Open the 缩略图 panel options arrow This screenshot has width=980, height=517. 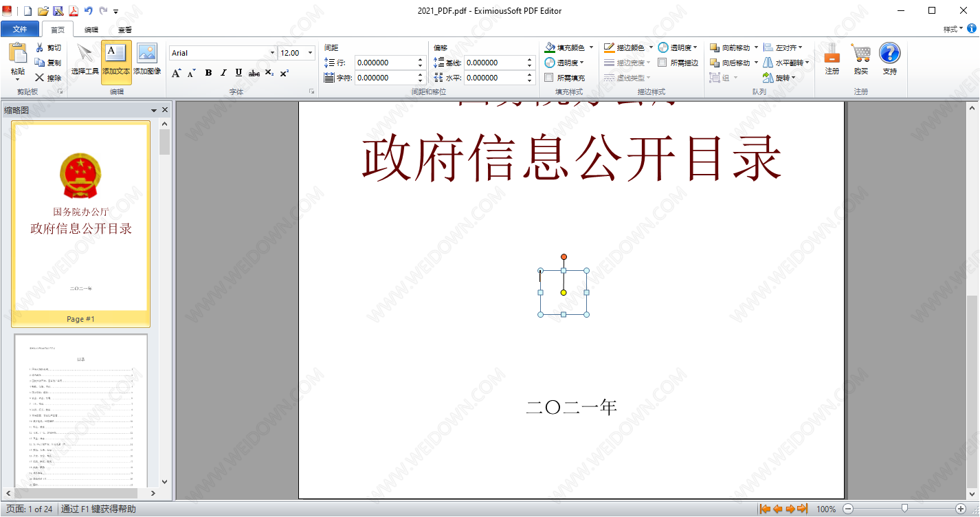click(155, 110)
